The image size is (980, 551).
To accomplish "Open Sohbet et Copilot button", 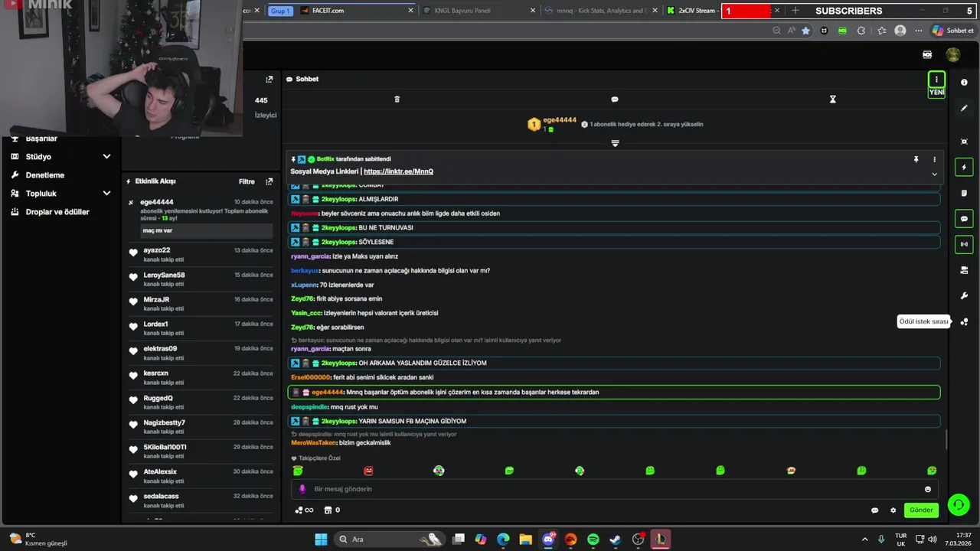I will 953,31.
